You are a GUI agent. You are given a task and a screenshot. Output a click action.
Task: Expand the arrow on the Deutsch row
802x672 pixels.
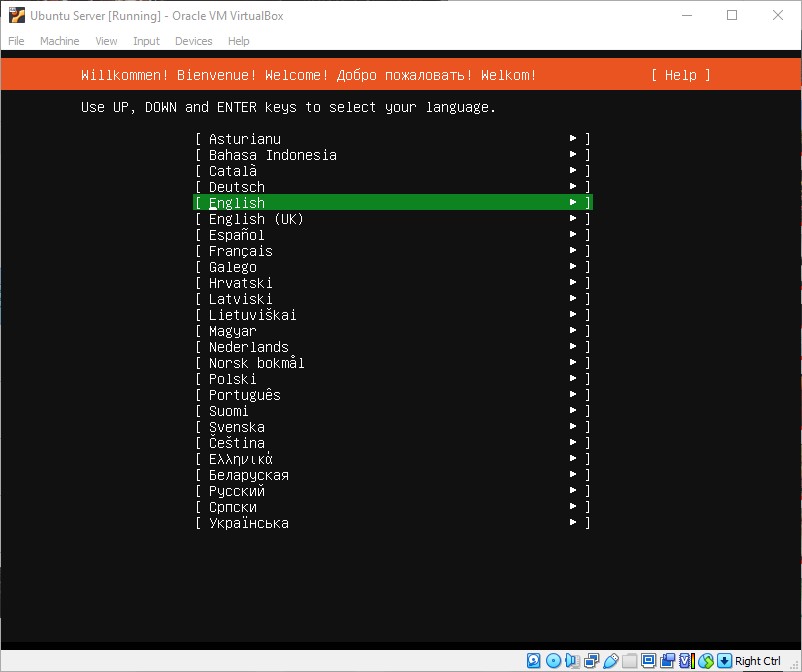573,186
